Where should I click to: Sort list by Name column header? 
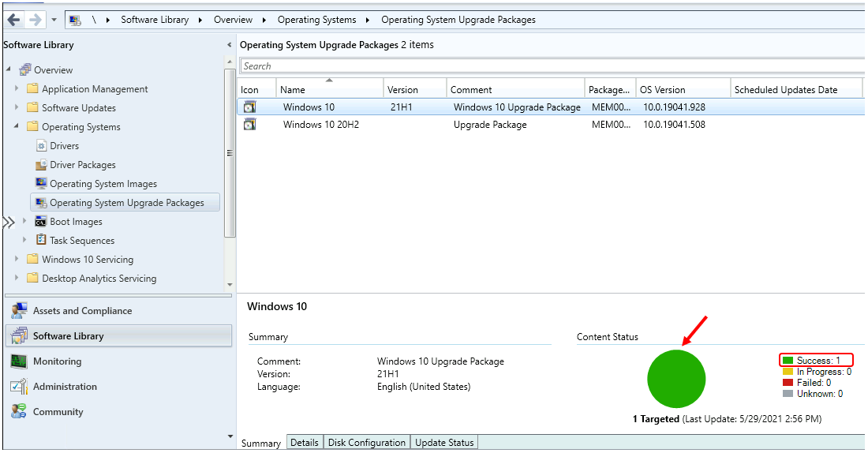click(x=329, y=90)
